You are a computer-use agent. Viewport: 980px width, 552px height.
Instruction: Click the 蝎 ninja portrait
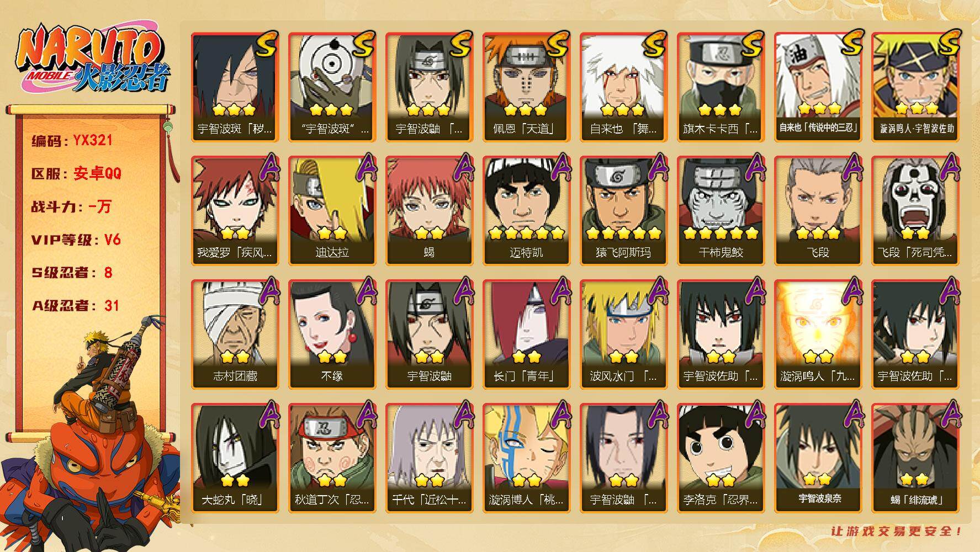pos(429,210)
